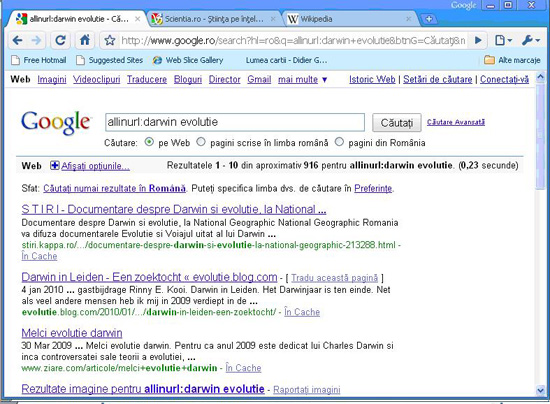Screen dimensions: 550x404
Task: Open Videoclipuri search category
Action: tap(96, 80)
